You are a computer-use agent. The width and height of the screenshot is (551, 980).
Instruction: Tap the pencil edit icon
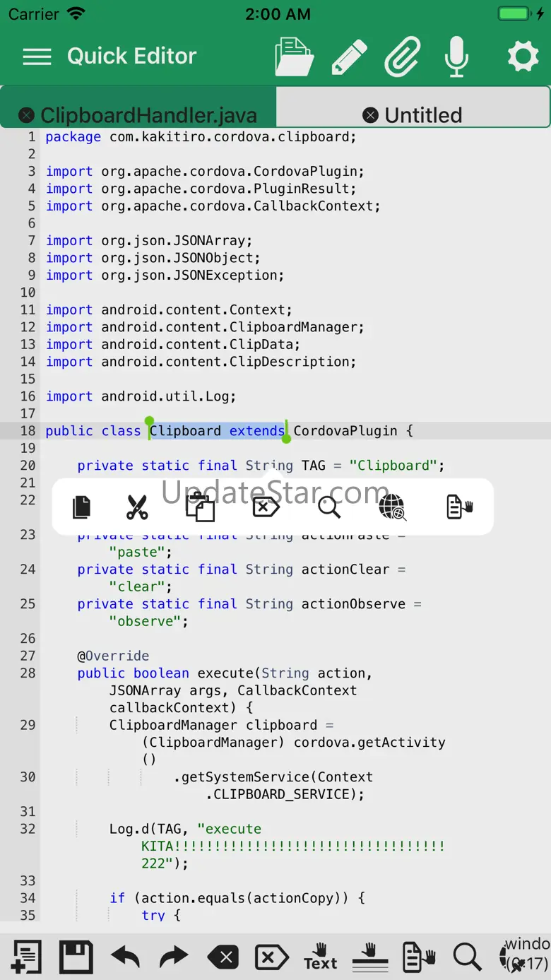coord(350,57)
